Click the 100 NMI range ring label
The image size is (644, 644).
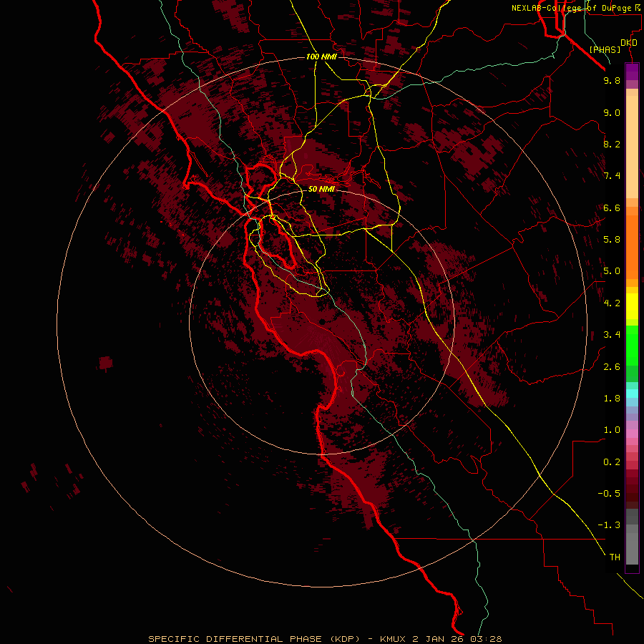[321, 57]
